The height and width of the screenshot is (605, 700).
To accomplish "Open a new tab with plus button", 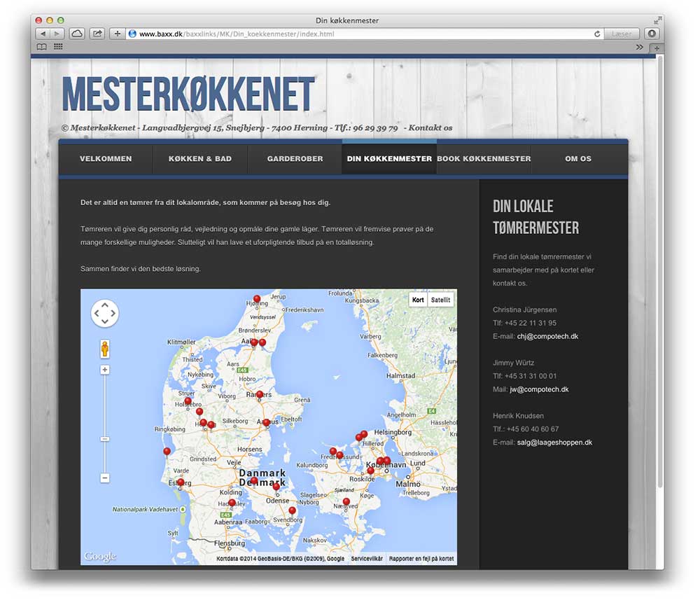I will pos(657,48).
